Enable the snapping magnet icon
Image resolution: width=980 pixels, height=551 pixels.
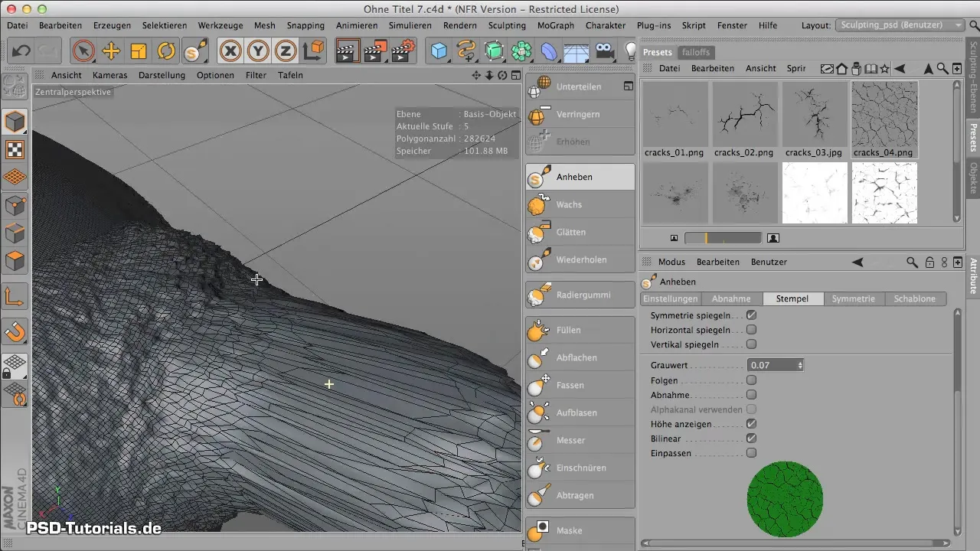click(15, 332)
